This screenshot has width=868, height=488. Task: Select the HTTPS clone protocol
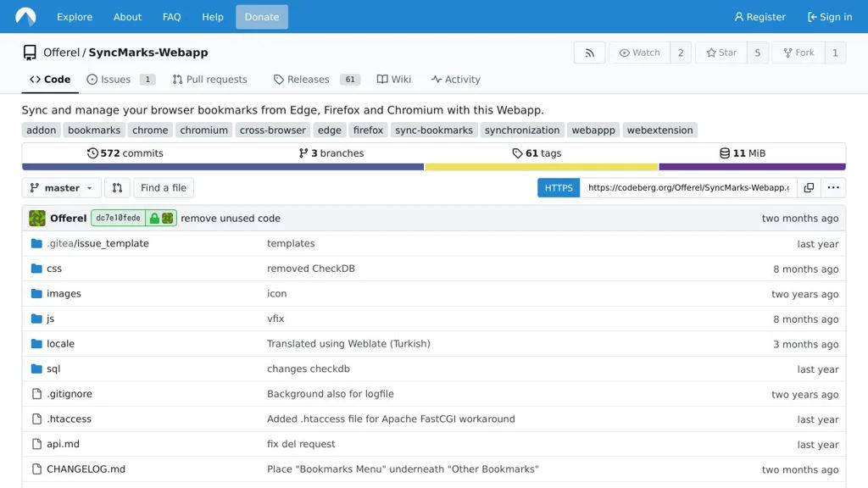[559, 188]
